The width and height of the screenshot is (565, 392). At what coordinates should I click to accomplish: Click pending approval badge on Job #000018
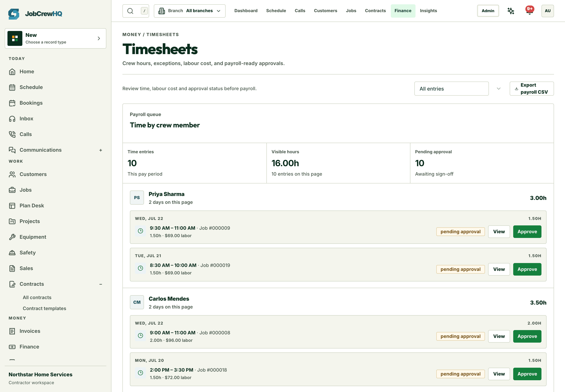[x=460, y=374]
